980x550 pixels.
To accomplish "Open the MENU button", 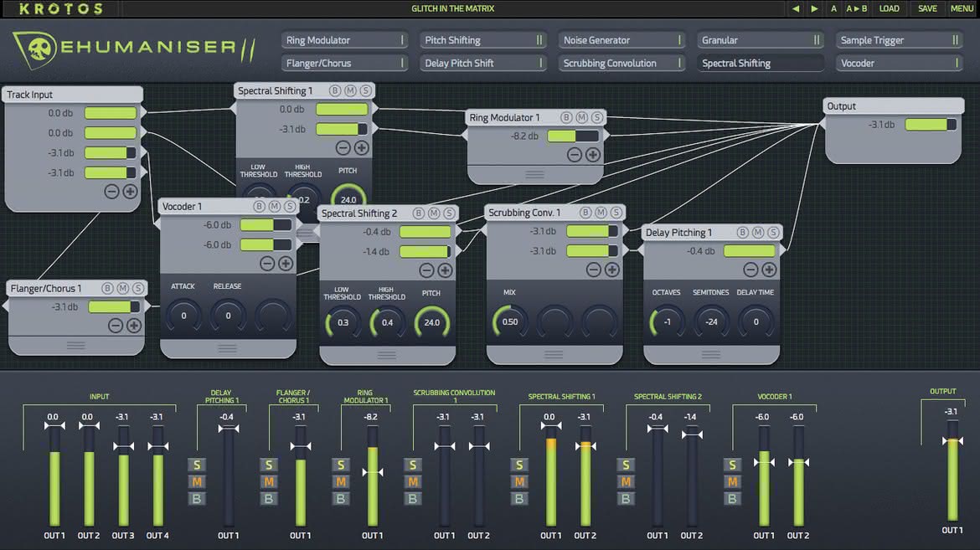I will pos(962,8).
